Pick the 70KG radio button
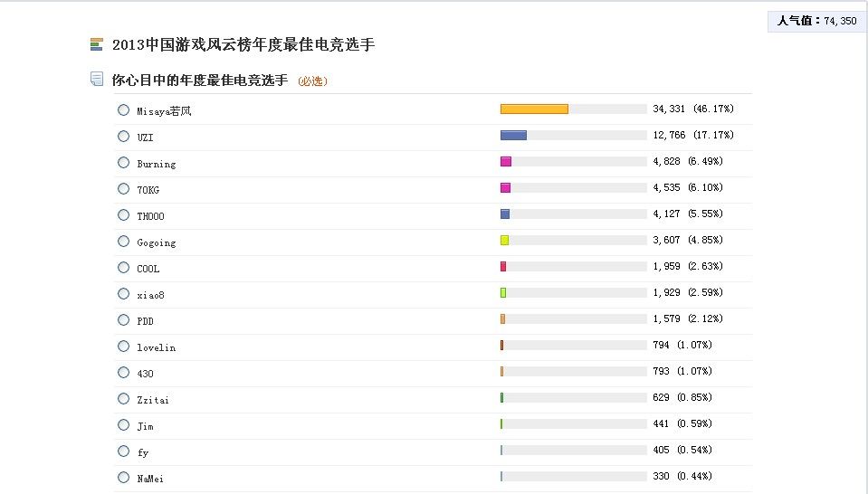This screenshot has width=868, height=494. tap(123, 189)
